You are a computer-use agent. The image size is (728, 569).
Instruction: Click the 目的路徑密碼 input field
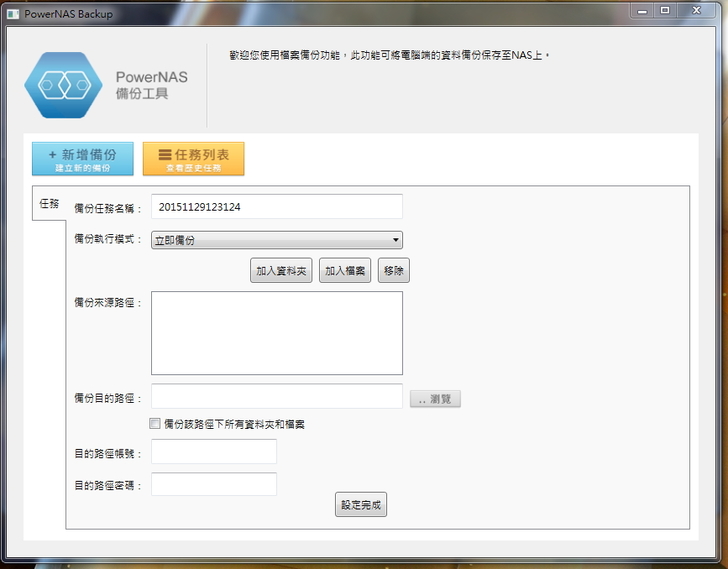[x=213, y=484]
